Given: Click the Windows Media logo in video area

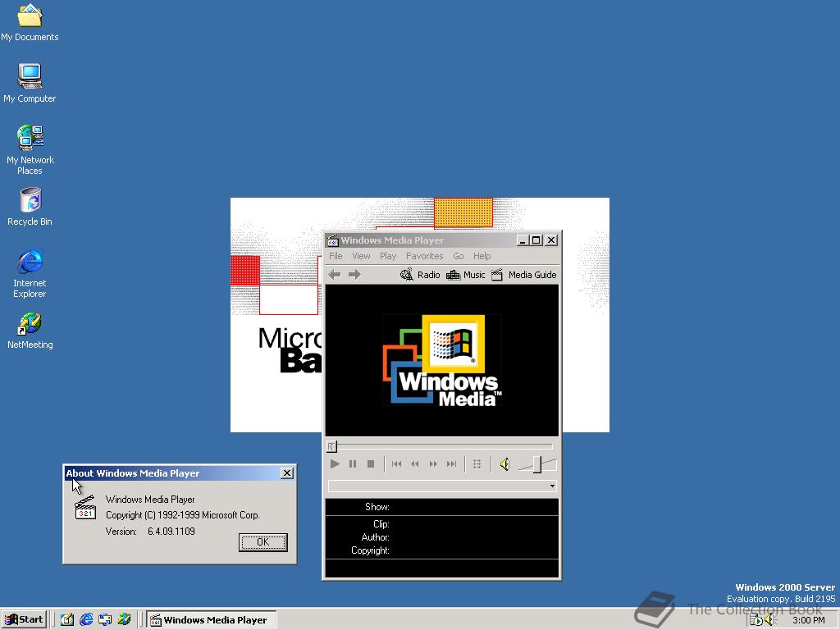Looking at the screenshot, I should tap(442, 360).
